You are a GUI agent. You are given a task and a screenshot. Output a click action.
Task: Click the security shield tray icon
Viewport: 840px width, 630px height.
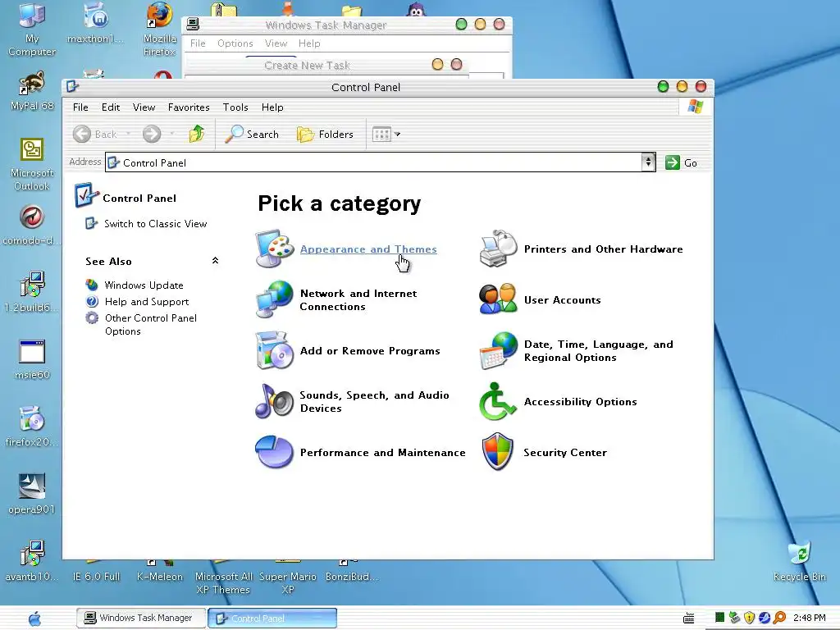(750, 618)
